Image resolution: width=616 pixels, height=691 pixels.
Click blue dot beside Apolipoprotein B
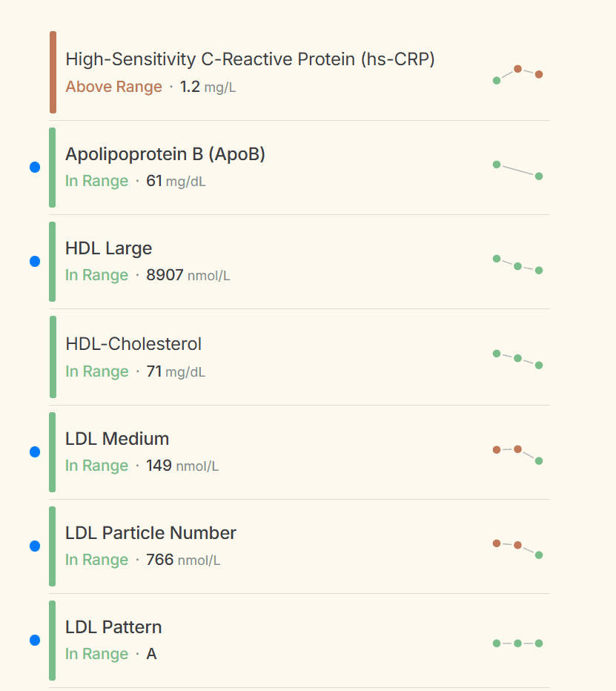[35, 168]
